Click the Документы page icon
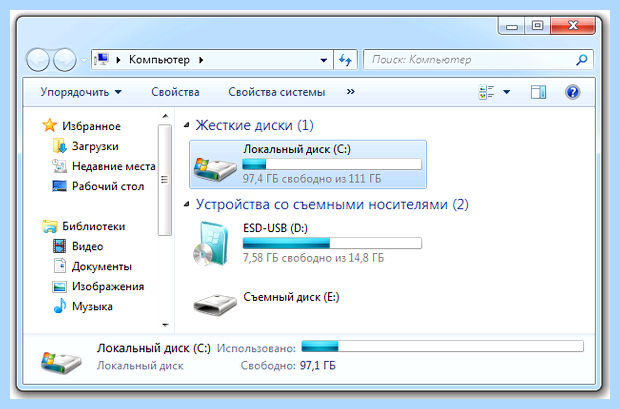Screen dimensions: 620x409 click(x=60, y=266)
